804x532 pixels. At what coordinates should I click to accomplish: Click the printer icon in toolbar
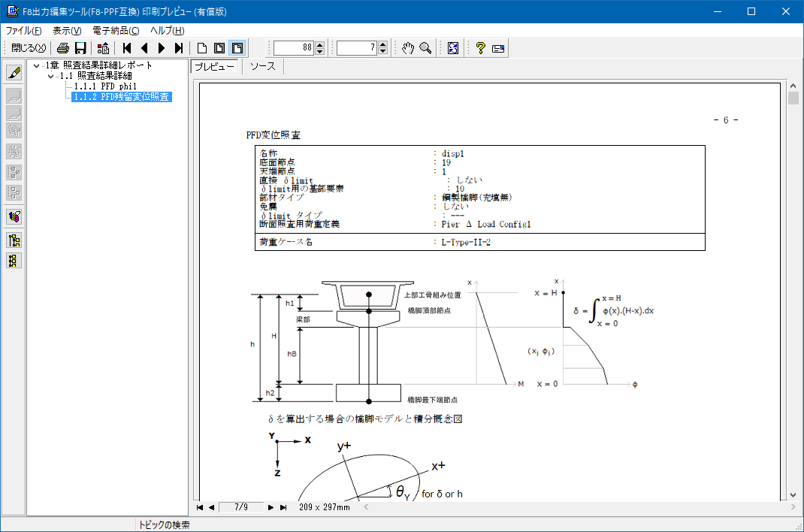63,48
